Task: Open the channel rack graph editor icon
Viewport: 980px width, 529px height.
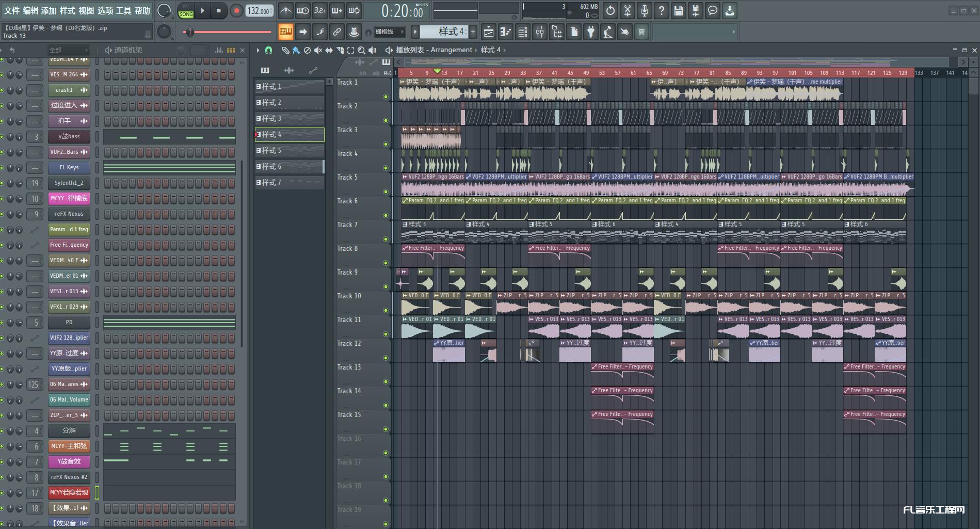Action: click(x=219, y=50)
